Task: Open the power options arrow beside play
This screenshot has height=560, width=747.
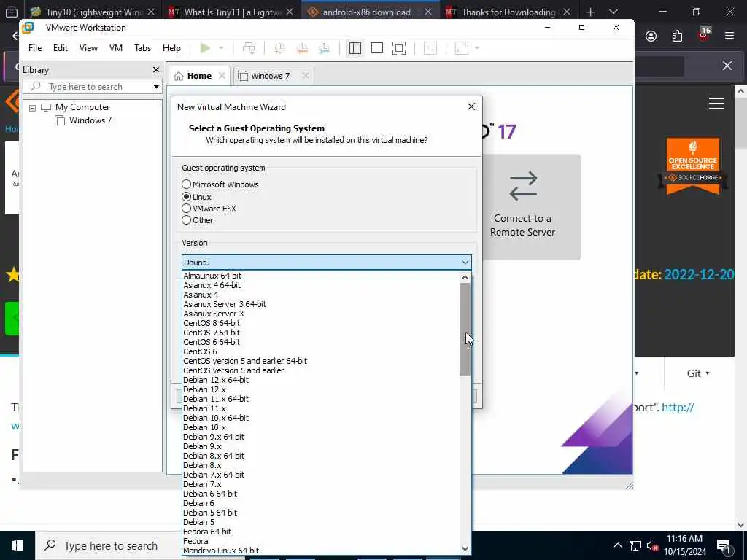Action: coord(220,48)
